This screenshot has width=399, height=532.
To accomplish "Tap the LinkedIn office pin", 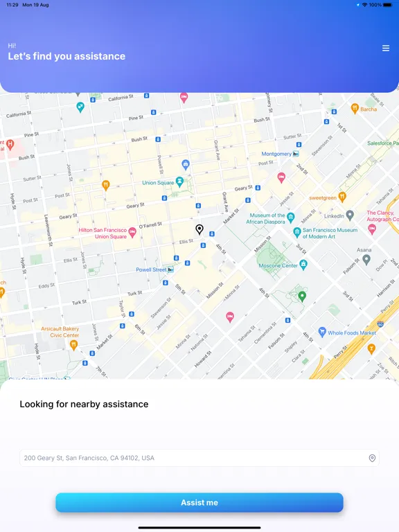I will point(350,215).
